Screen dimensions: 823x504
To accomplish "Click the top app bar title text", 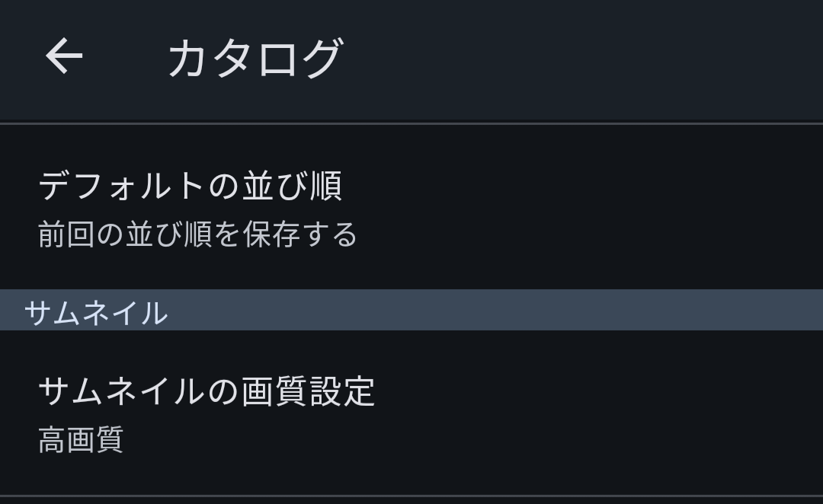I will click(x=255, y=59).
